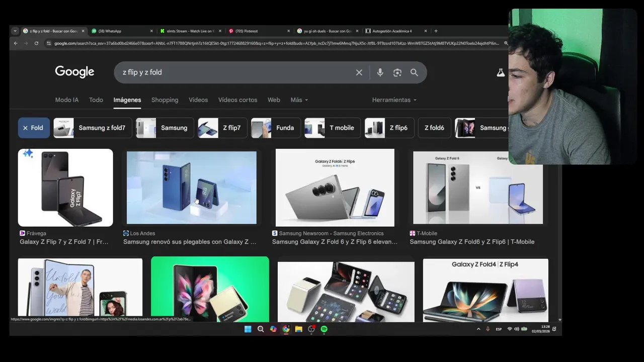This screenshot has height=362, width=644.
Task: Open OBS Studio from the taskbar
Action: coord(311,329)
